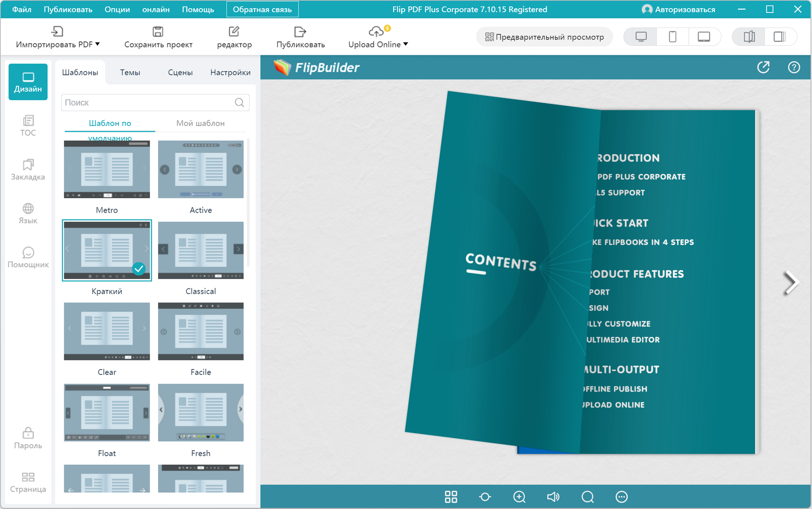This screenshot has width=812, height=509.
Task: Open the Помощь menu
Action: click(198, 9)
